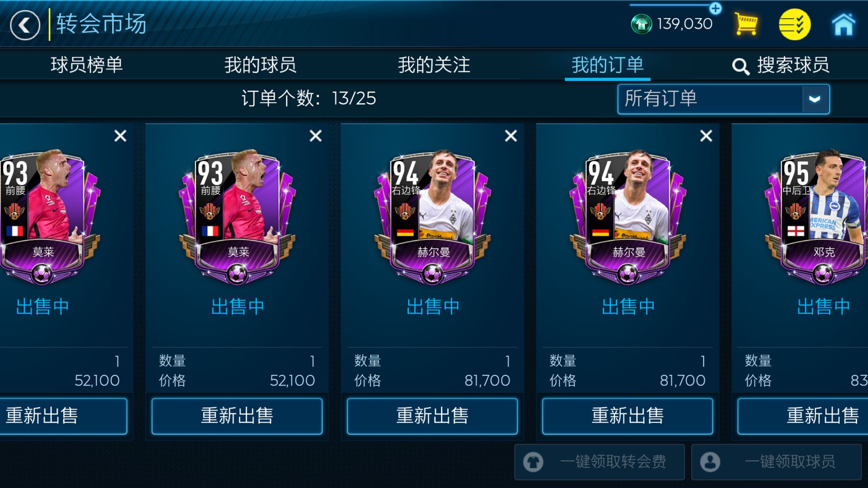Screen dimensions: 868x488
Task: Expand the 所有订单 filter dropdown
Action: (723, 99)
